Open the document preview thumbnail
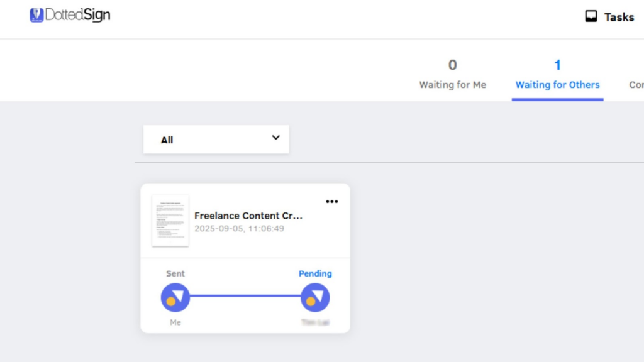The height and width of the screenshot is (362, 644). click(170, 221)
